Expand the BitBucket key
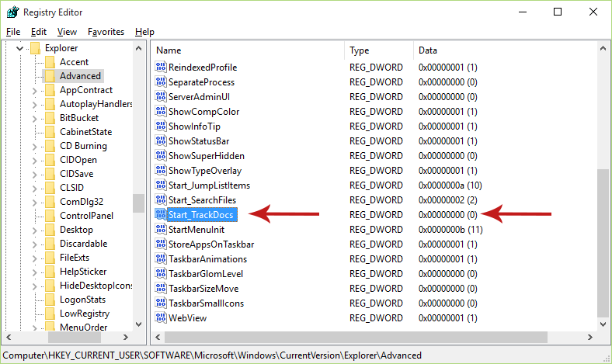 34,119
